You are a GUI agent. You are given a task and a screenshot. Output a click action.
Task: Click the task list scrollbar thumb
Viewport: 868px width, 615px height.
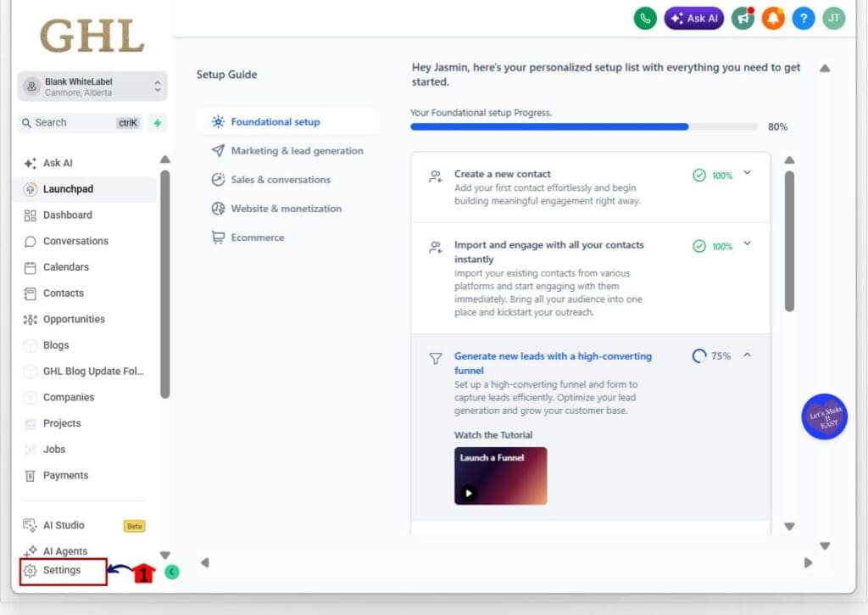click(x=789, y=241)
